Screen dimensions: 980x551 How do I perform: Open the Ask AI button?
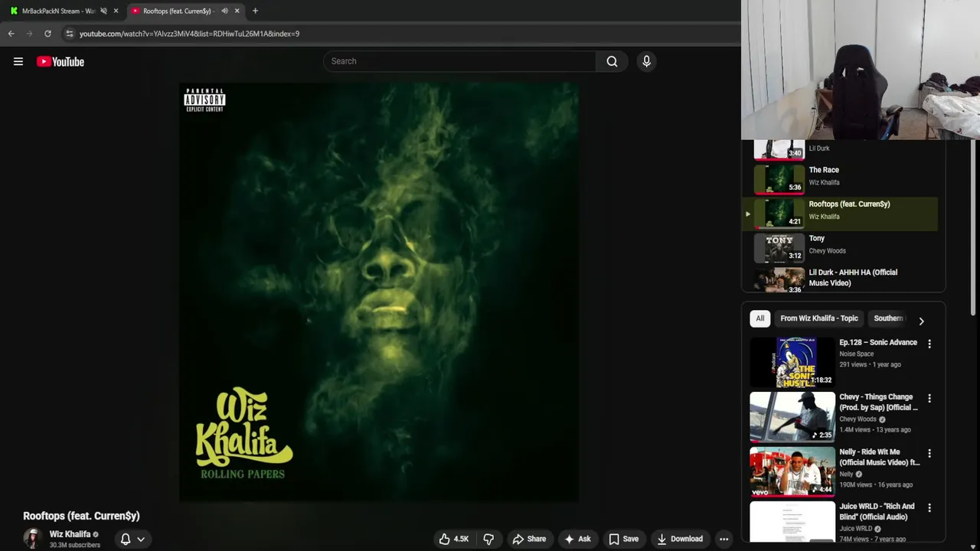577,539
